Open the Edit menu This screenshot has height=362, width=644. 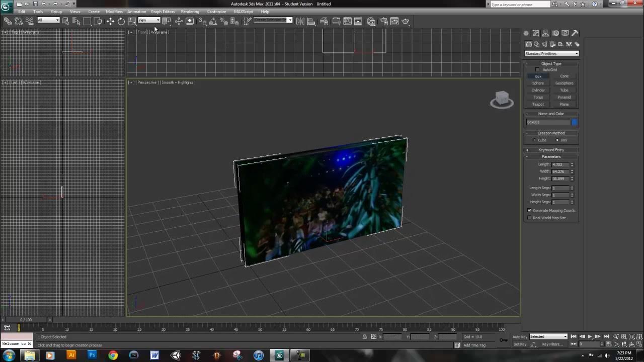click(x=22, y=12)
